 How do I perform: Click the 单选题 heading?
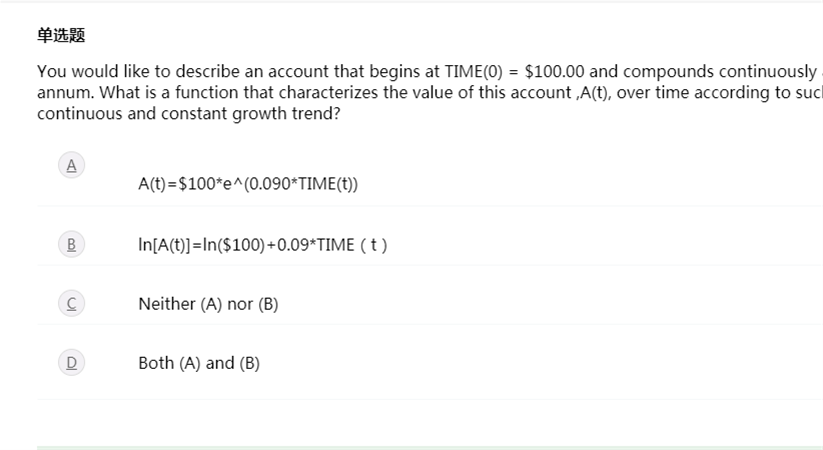[x=61, y=35]
